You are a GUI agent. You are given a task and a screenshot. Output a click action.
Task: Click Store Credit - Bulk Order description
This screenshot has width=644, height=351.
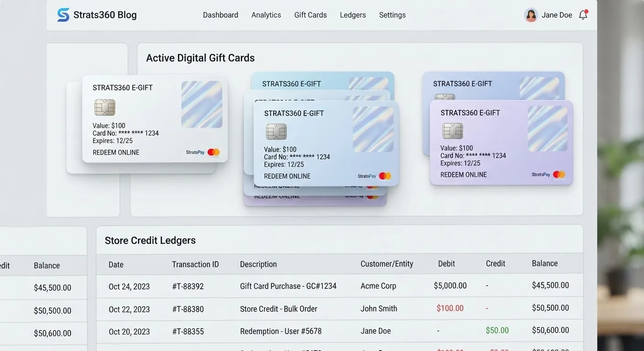point(279,309)
